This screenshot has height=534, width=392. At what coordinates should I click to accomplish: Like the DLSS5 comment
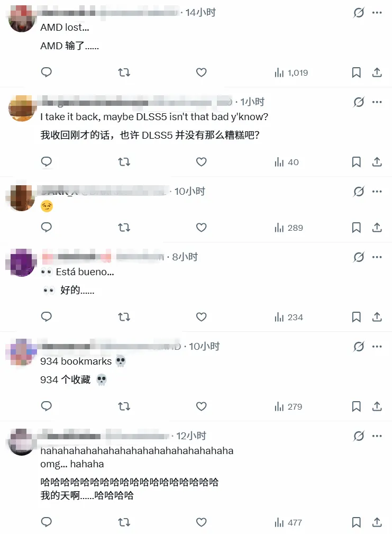click(x=201, y=162)
